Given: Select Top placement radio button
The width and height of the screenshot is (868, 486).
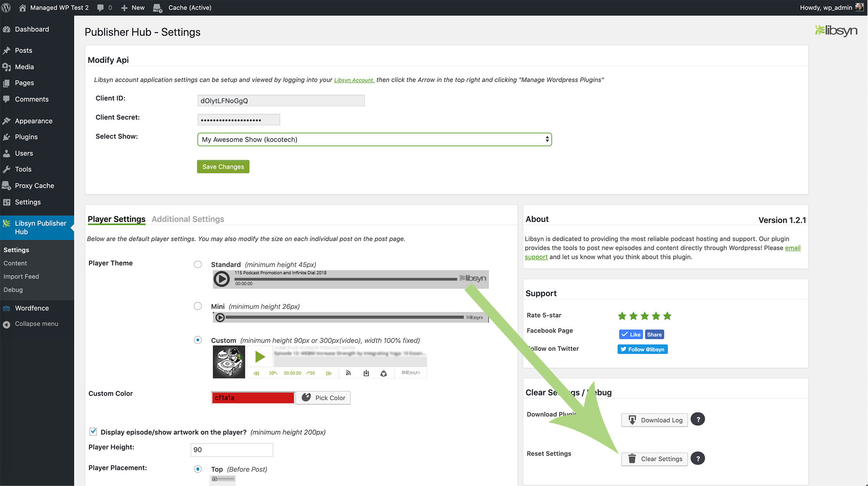Looking at the screenshot, I should (x=198, y=469).
